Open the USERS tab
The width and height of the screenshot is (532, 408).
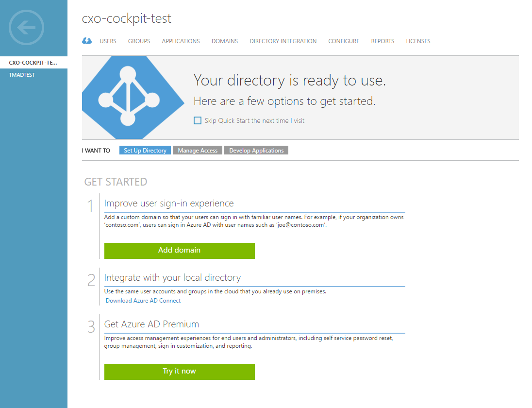coord(108,41)
